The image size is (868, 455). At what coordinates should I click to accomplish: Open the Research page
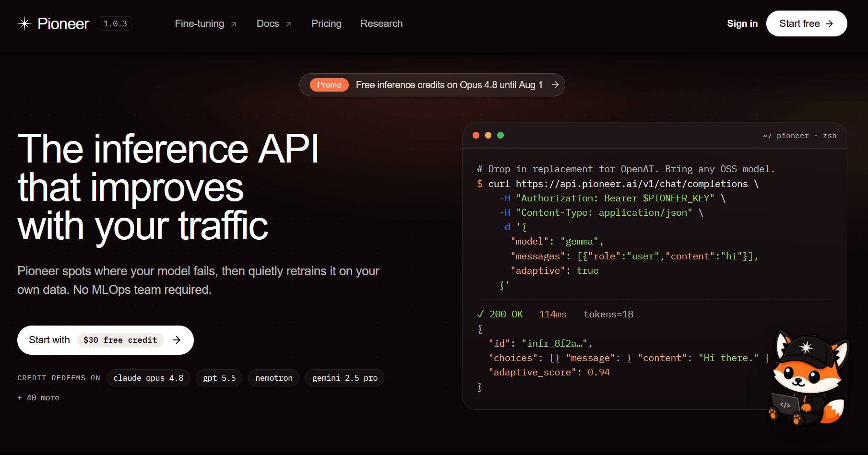tap(381, 23)
